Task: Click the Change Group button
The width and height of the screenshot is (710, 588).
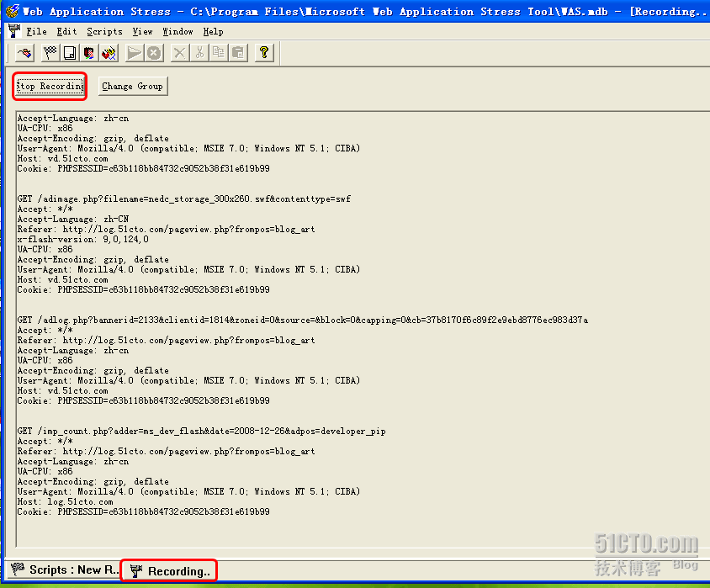Action: [x=133, y=86]
